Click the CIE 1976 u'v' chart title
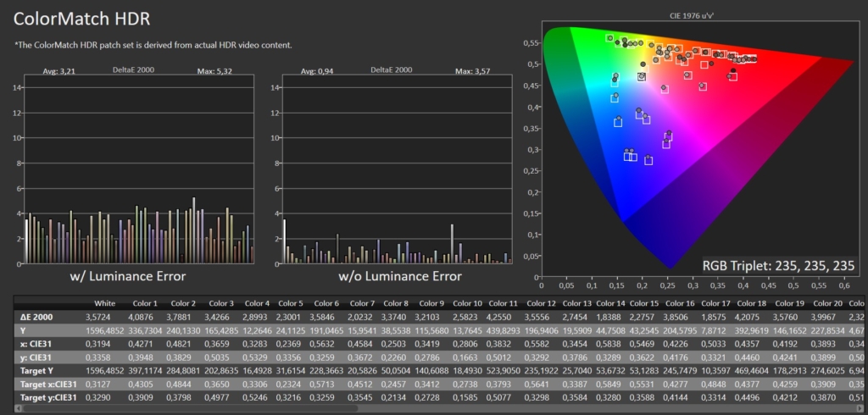This screenshot has width=868, height=415. (692, 16)
